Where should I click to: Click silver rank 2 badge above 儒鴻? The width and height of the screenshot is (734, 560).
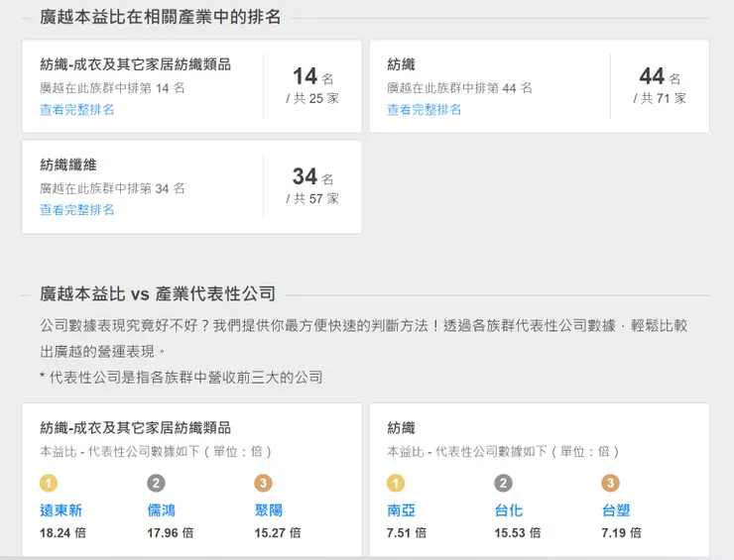[156, 483]
